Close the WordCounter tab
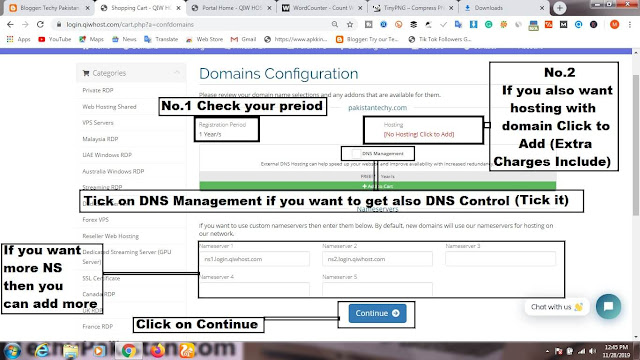The width and height of the screenshot is (640, 360). click(x=360, y=8)
